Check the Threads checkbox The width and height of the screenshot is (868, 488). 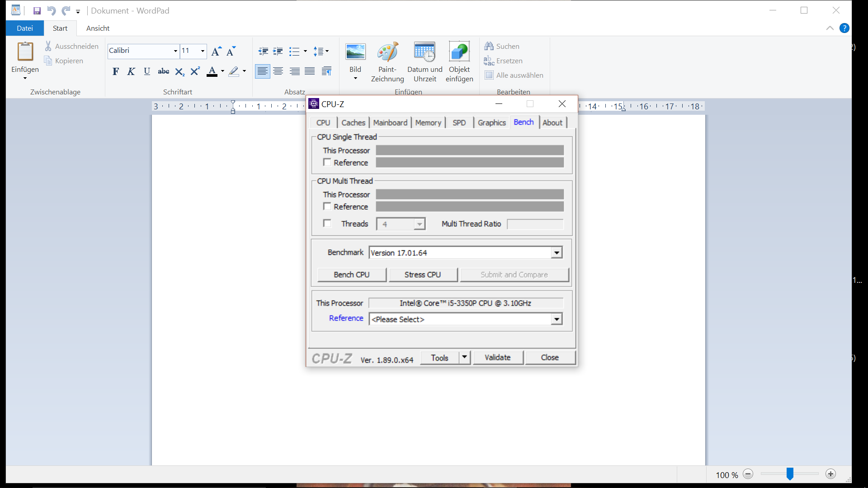[x=327, y=223]
